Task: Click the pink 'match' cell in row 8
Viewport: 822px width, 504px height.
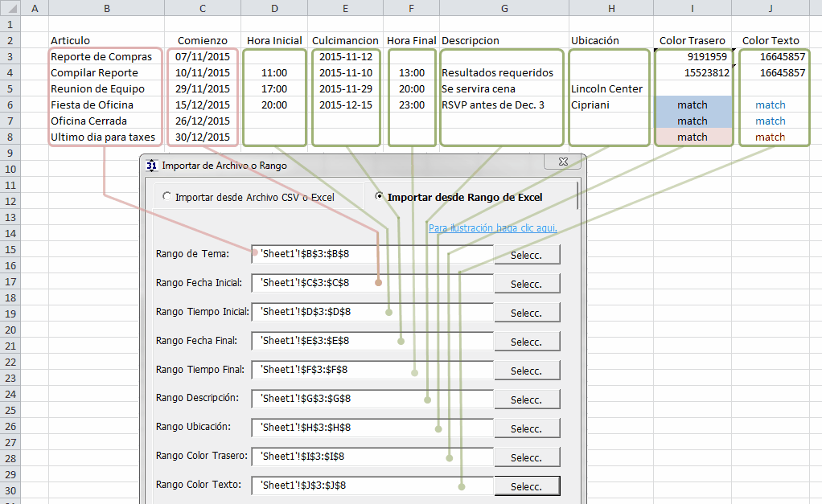Action: [x=692, y=137]
